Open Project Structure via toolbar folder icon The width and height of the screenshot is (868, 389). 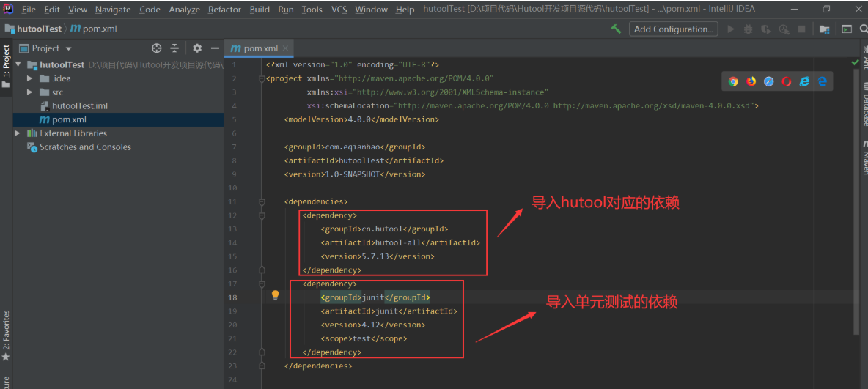click(824, 29)
